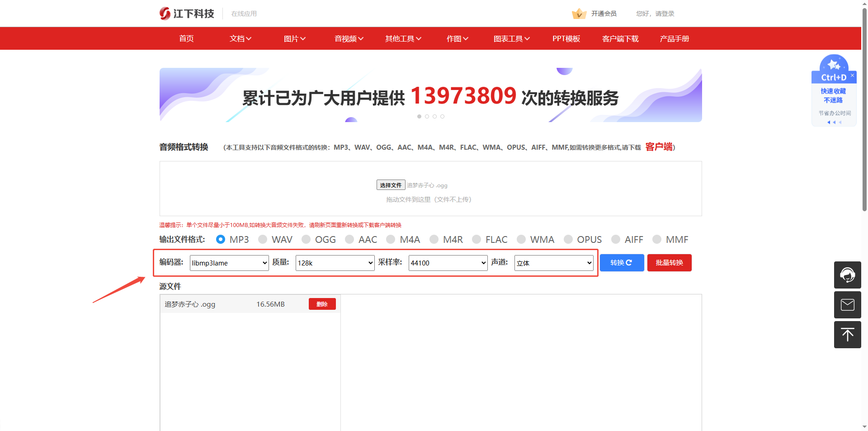The height and width of the screenshot is (431, 868).
Task: Open the 编码器 libmp3lame dropdown
Action: pos(229,263)
